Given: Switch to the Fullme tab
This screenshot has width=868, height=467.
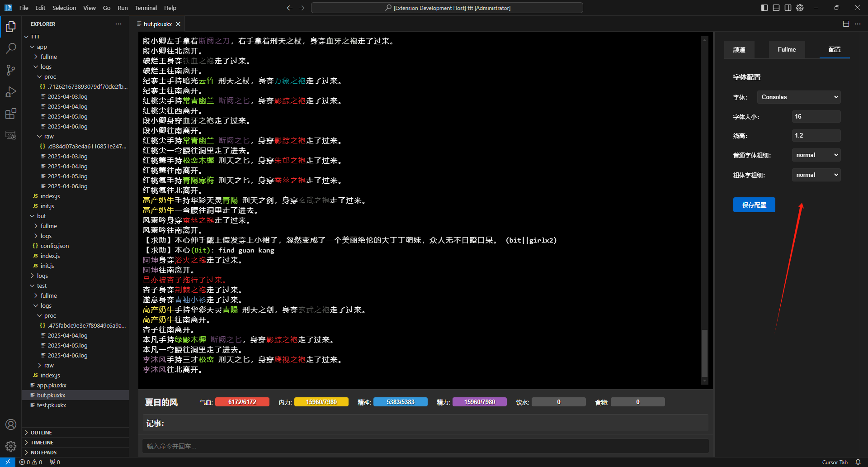Looking at the screenshot, I should (x=787, y=50).
